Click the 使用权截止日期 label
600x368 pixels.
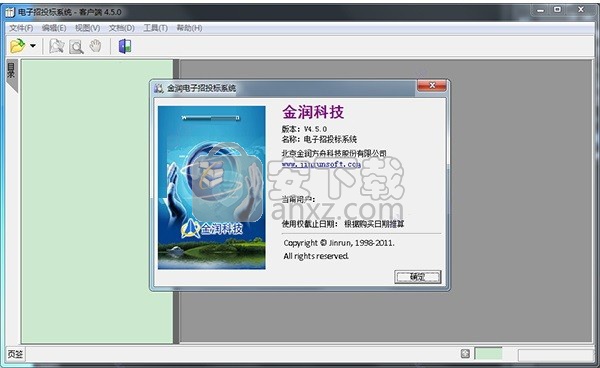pyautogui.click(x=310, y=224)
